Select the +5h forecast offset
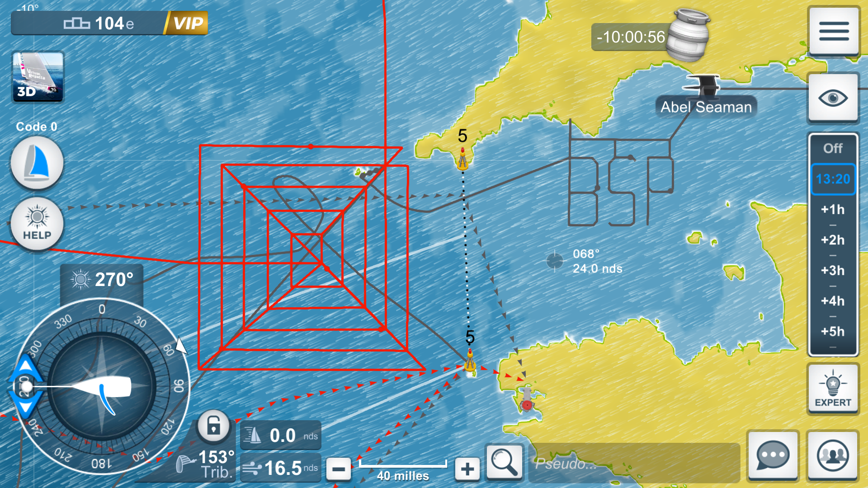The width and height of the screenshot is (868, 488). 833,332
